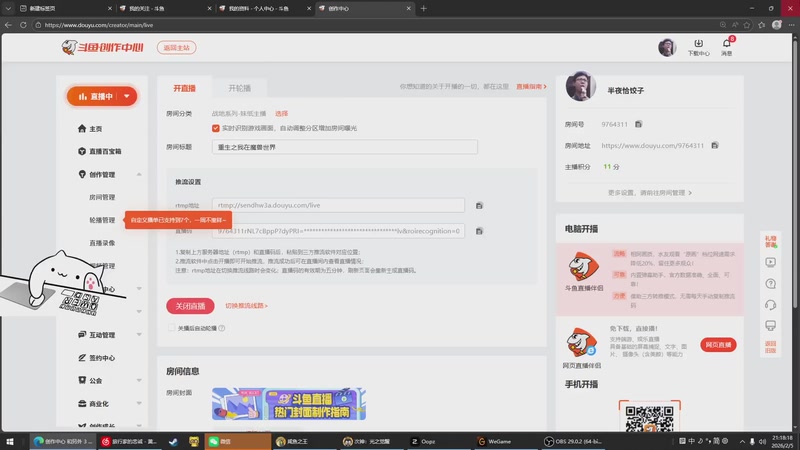Click the rtmp地址 input field

click(x=338, y=205)
